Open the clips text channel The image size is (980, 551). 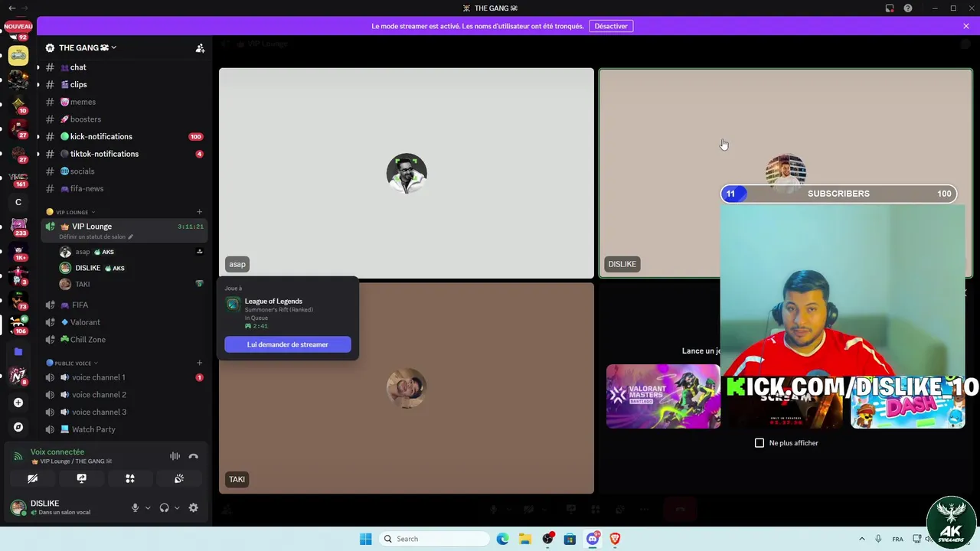click(124, 85)
